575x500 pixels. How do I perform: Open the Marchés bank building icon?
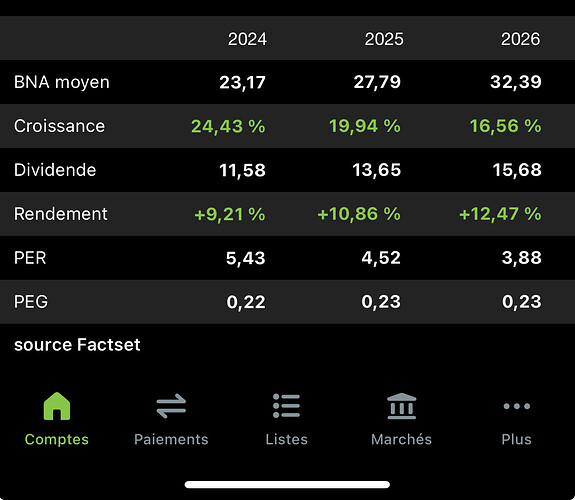pyautogui.click(x=402, y=406)
